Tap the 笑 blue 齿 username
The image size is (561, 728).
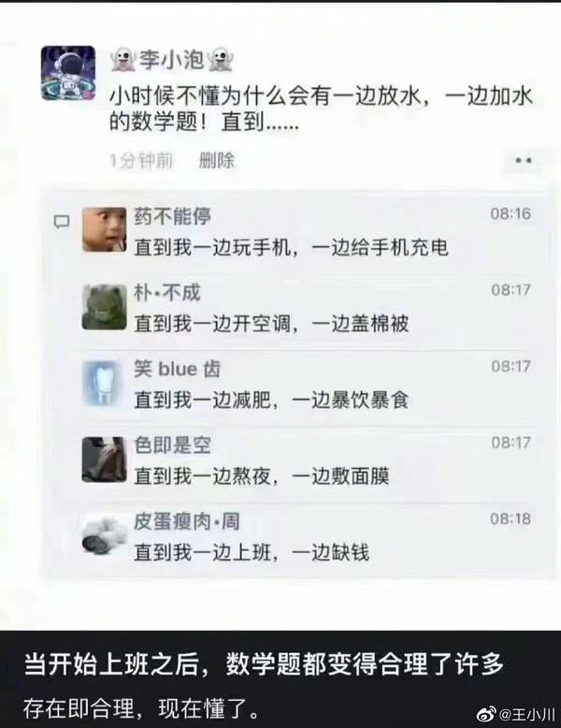click(x=178, y=369)
